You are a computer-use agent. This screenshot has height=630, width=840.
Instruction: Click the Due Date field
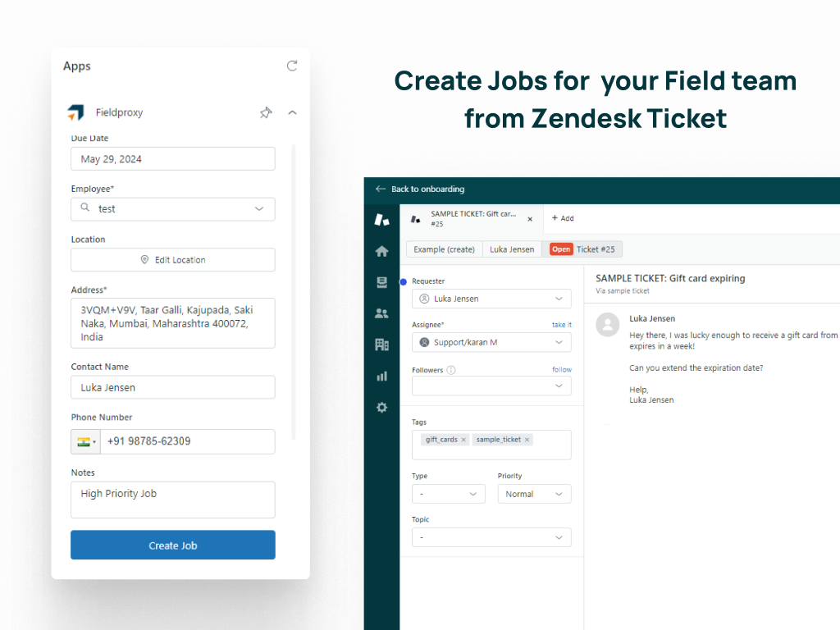click(x=173, y=159)
